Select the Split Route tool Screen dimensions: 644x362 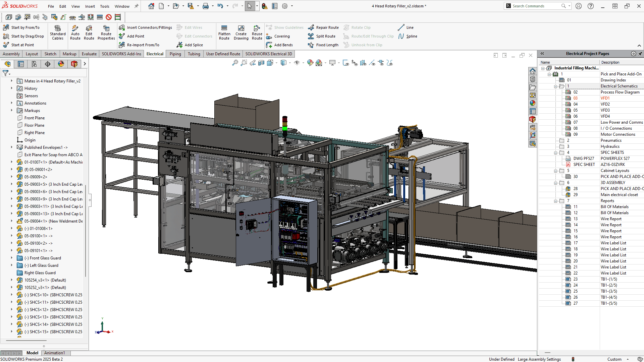click(322, 36)
